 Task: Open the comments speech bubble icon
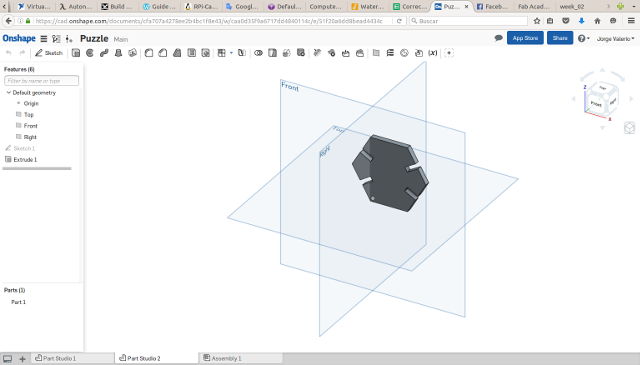(498, 38)
